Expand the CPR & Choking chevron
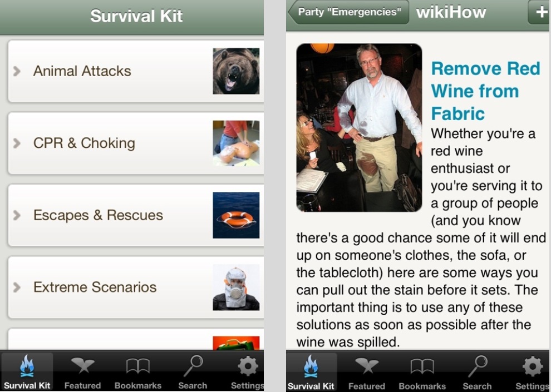This screenshot has height=392, width=551. (17, 143)
